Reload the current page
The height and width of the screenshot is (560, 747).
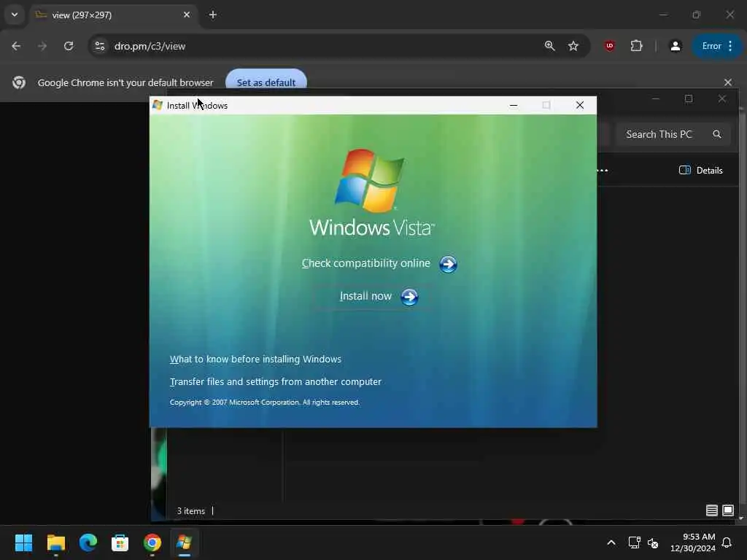coord(69,46)
